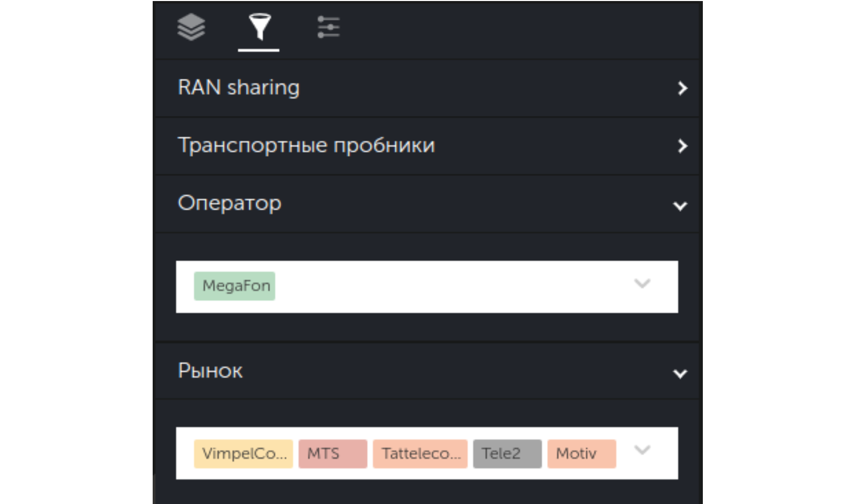Open the Оператор dropdown arrow
The width and height of the screenshot is (855, 504).
click(642, 284)
